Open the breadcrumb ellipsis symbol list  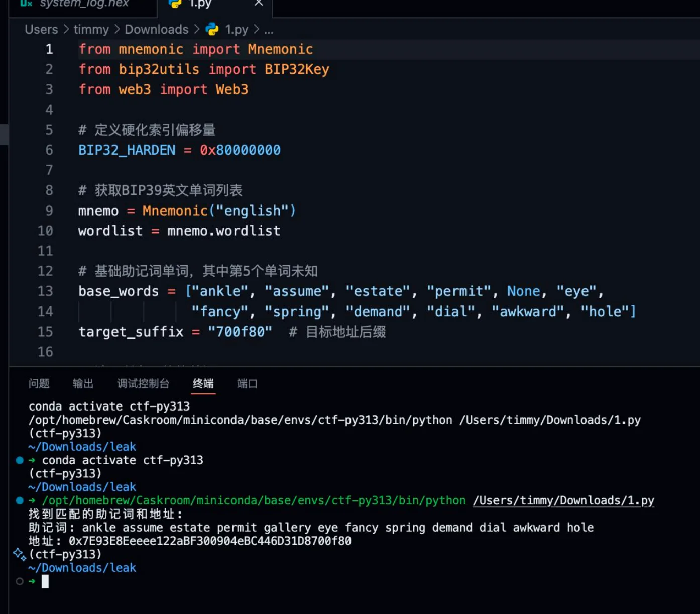coord(269,30)
